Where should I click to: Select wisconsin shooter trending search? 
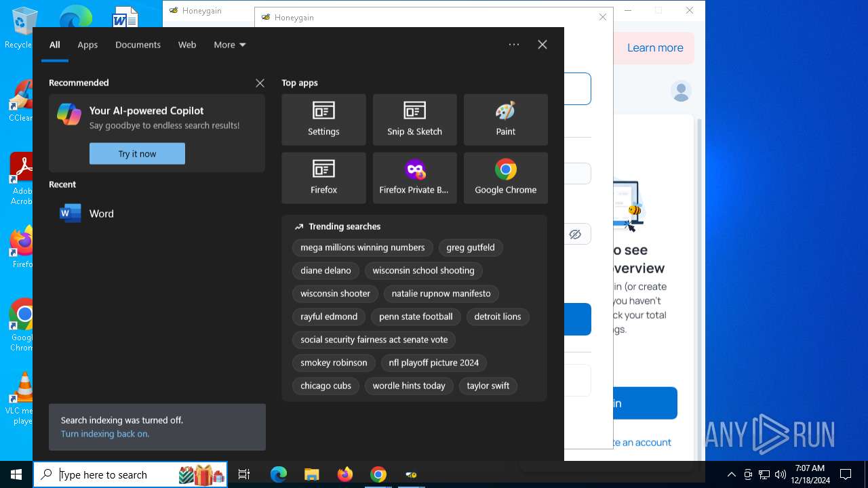point(336,293)
